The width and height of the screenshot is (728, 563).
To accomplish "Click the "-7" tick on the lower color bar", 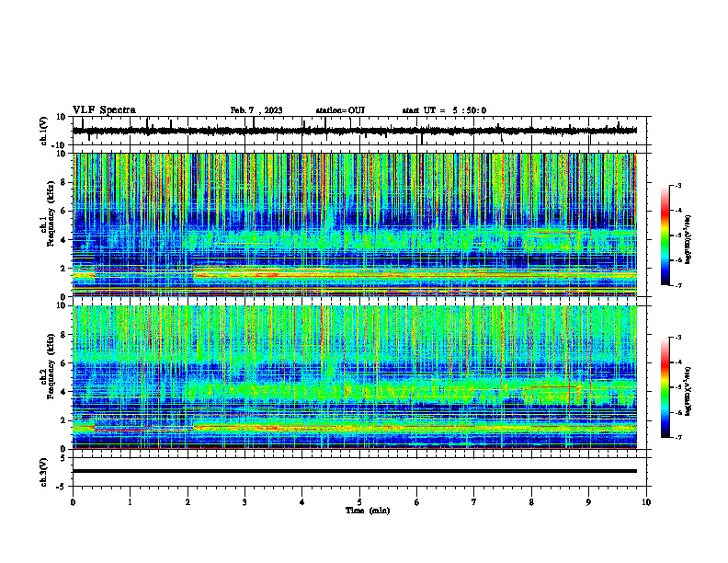I will click(678, 437).
